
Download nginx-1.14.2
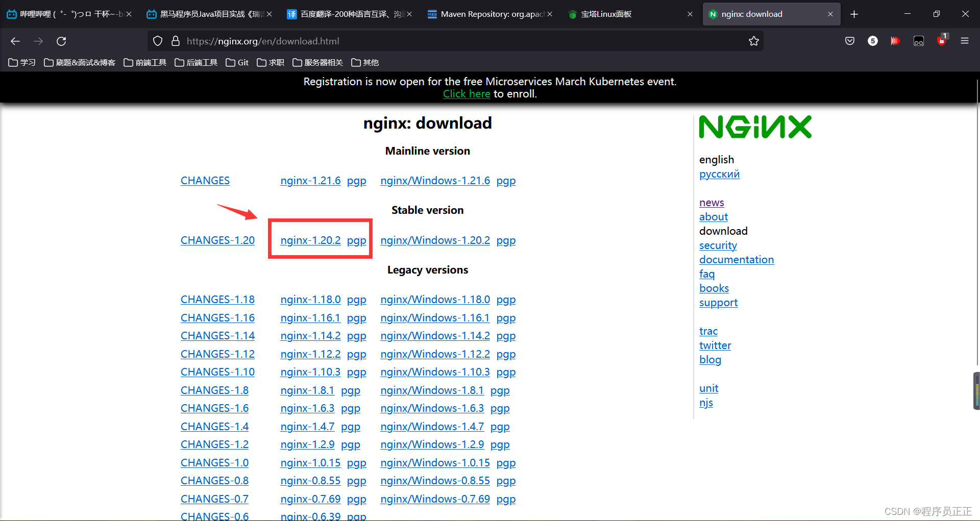pos(310,336)
